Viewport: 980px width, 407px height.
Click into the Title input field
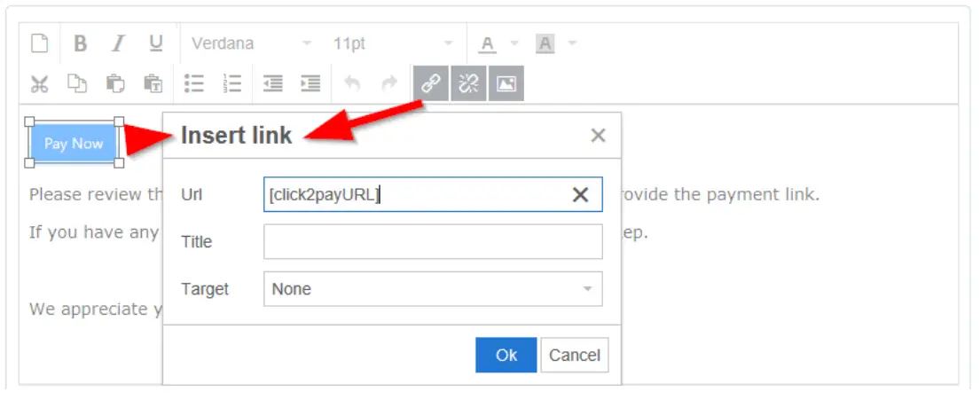(433, 242)
